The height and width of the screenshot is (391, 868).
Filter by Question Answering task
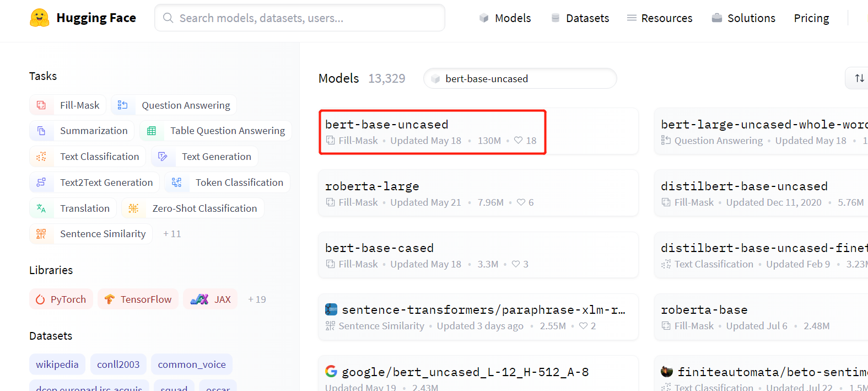(174, 105)
